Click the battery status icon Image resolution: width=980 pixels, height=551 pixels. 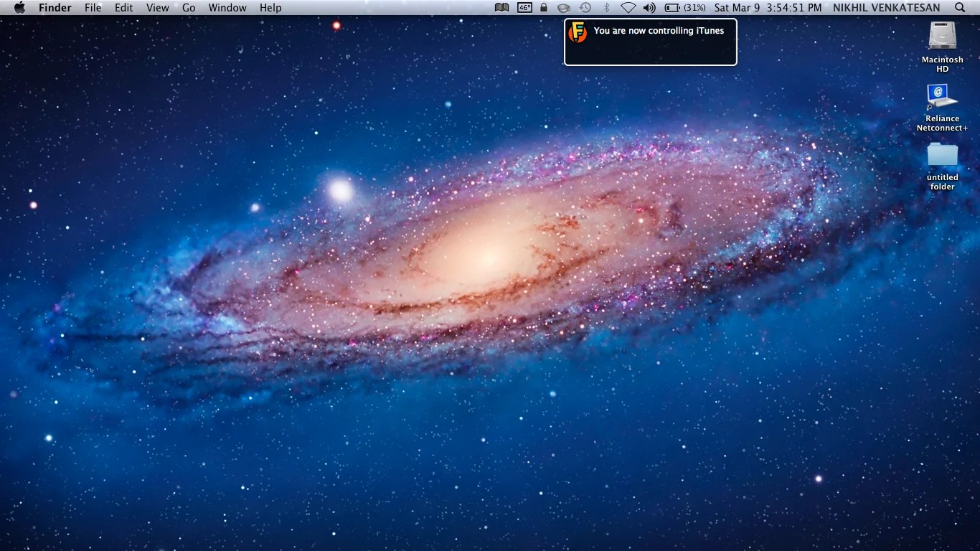point(672,8)
